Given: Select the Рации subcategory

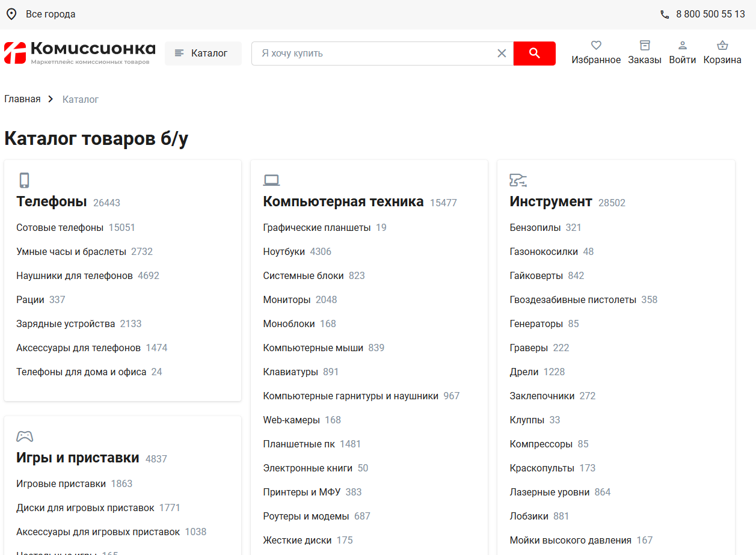Looking at the screenshot, I should (30, 299).
